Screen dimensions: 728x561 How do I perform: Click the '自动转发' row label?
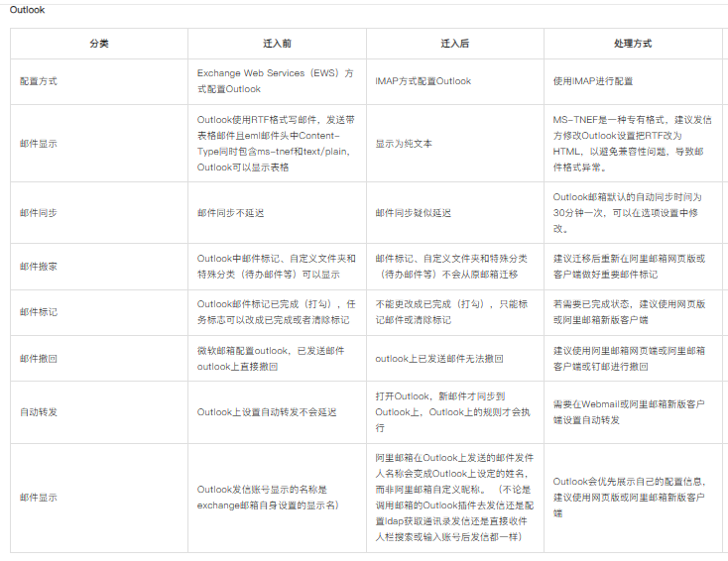click(x=39, y=412)
